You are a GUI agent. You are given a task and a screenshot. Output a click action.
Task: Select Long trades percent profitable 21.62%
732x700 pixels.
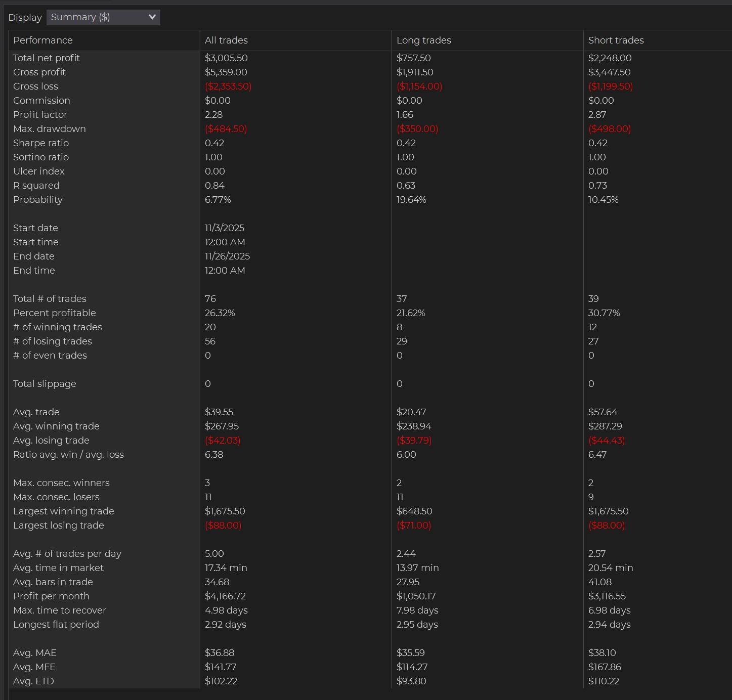(x=411, y=313)
